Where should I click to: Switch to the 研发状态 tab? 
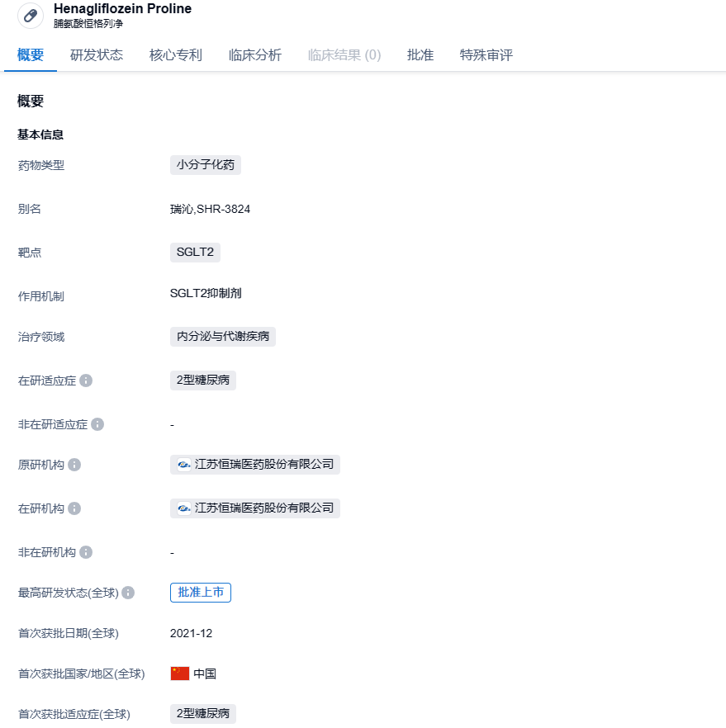coord(97,55)
